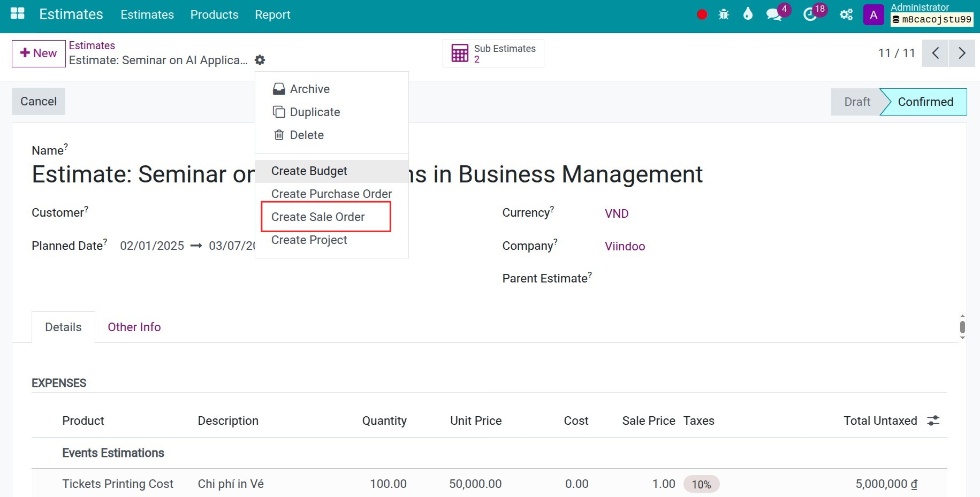The width and height of the screenshot is (980, 497).
Task: Click the Confirmed status stage
Action: pos(925,102)
